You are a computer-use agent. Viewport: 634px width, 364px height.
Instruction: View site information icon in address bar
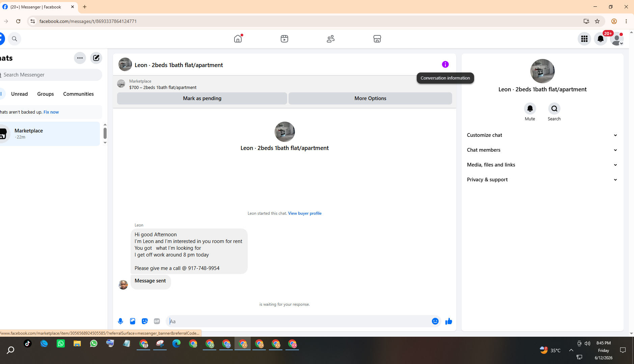click(x=33, y=21)
